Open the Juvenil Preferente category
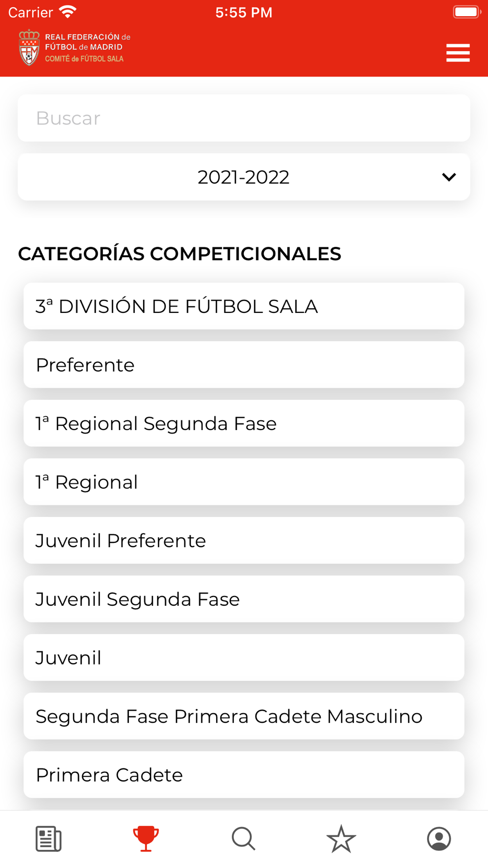Image resolution: width=488 pixels, height=868 pixels. pyautogui.click(x=244, y=540)
